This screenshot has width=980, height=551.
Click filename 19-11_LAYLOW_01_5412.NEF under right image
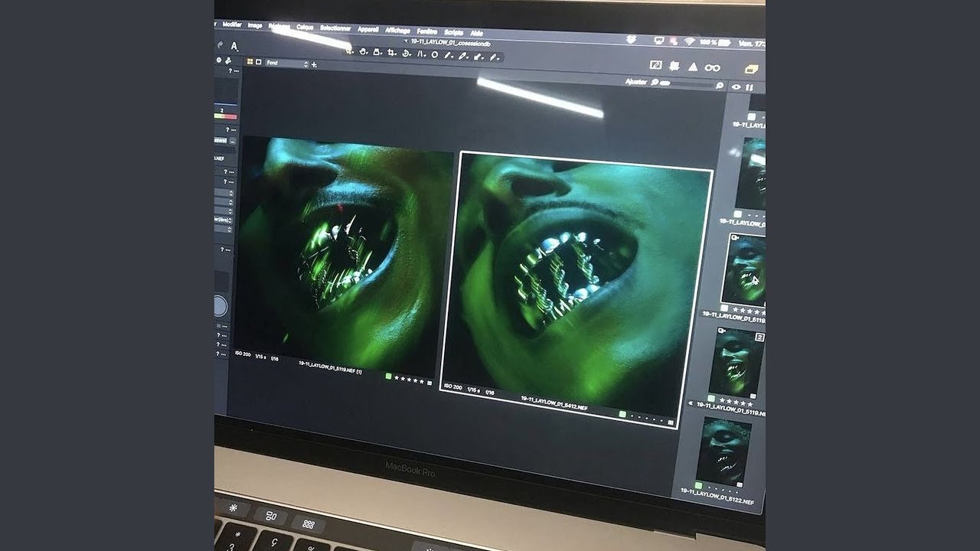(x=554, y=405)
